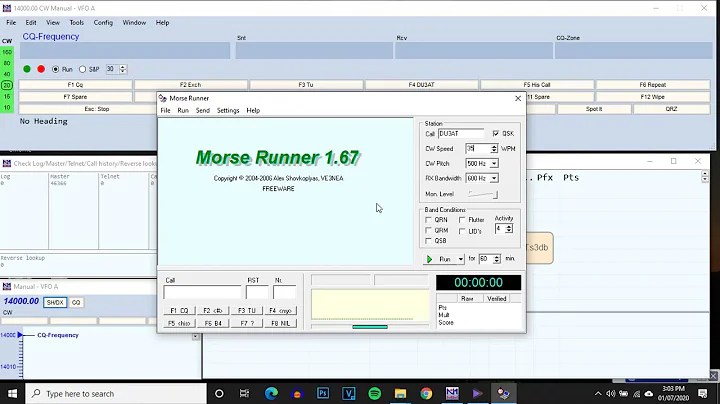Launch Microsoft Edge from taskbar
Screen dimensions: 720x404
point(271,393)
